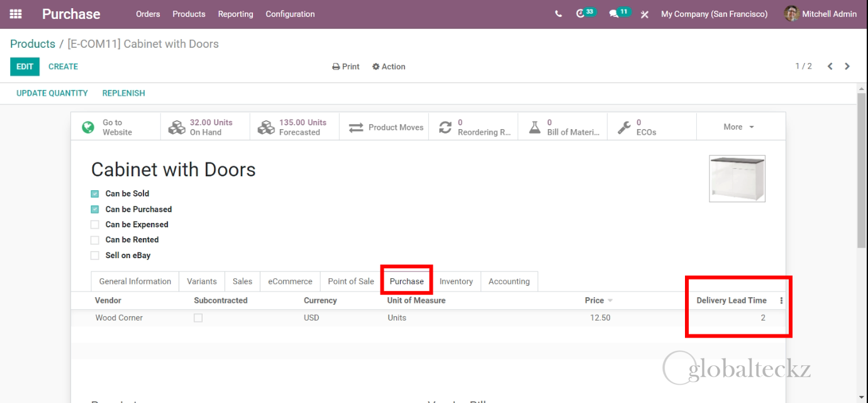Toggle Subcontracted checkbox for Wood Corner
Image resolution: width=868 pixels, height=403 pixels.
[x=198, y=318]
